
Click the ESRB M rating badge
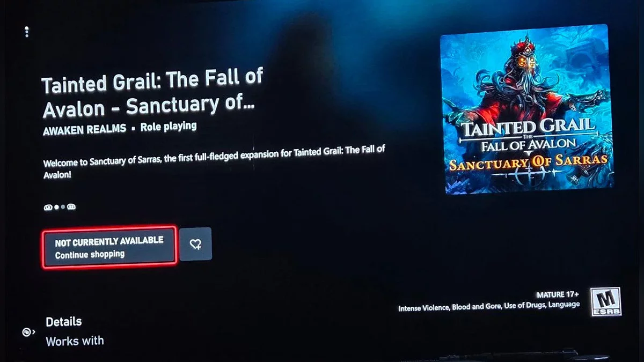[606, 301]
